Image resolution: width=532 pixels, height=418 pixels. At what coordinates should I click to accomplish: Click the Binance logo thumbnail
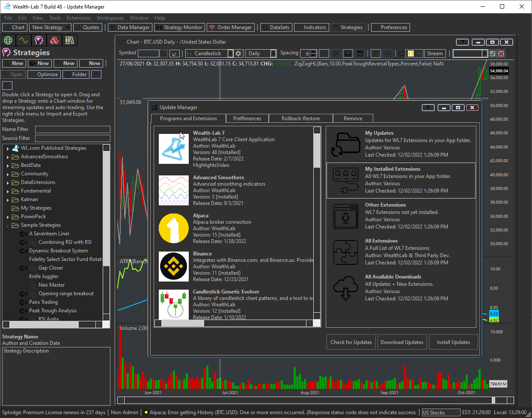[x=173, y=266]
